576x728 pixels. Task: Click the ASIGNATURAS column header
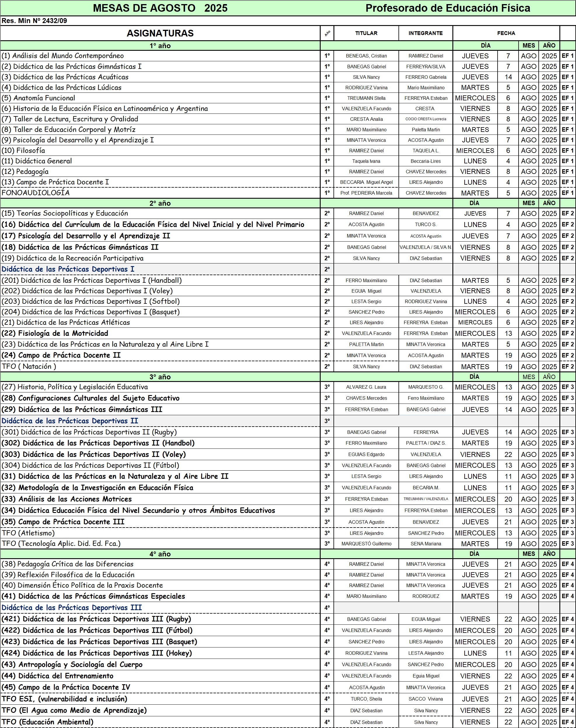tap(160, 33)
